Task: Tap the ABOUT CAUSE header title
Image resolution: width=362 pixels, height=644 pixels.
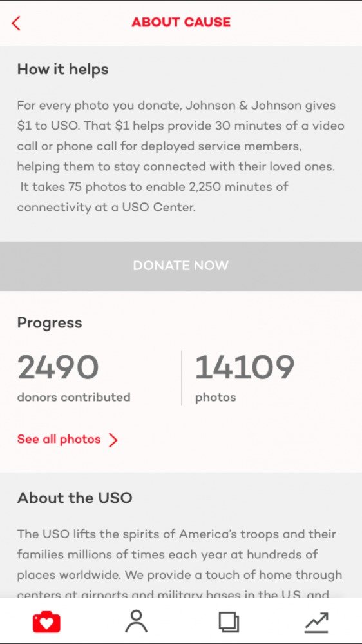Action: coord(181,22)
